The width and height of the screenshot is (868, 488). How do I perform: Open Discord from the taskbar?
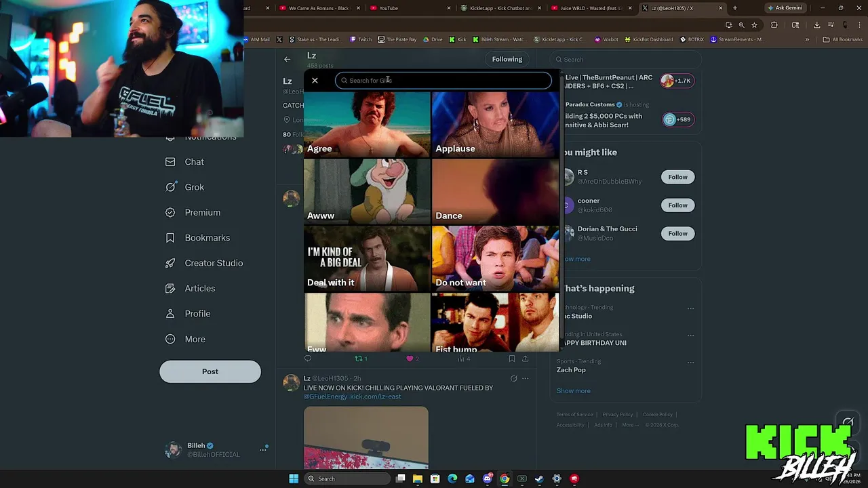click(487, 479)
